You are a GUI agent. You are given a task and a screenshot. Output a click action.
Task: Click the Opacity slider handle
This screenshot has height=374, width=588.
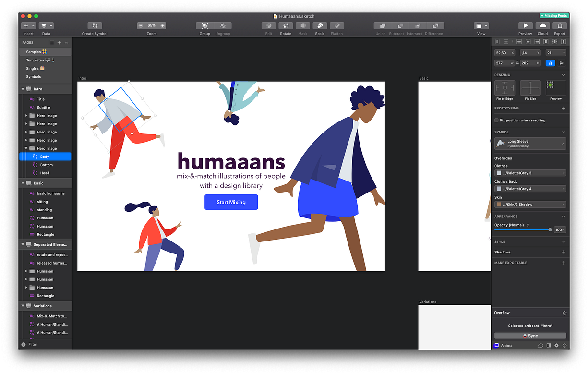(x=550, y=229)
